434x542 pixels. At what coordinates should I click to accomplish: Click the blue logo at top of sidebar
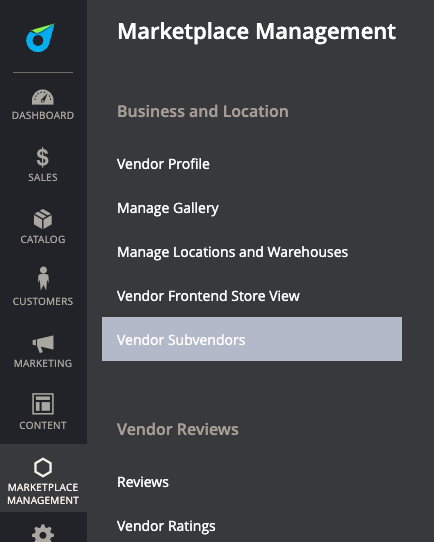[40, 37]
